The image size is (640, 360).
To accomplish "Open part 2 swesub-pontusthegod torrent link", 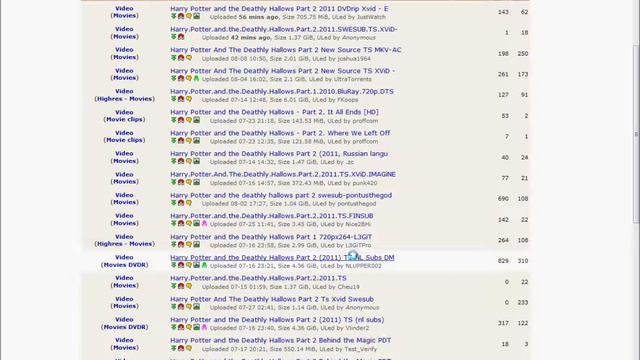I will point(281,196).
